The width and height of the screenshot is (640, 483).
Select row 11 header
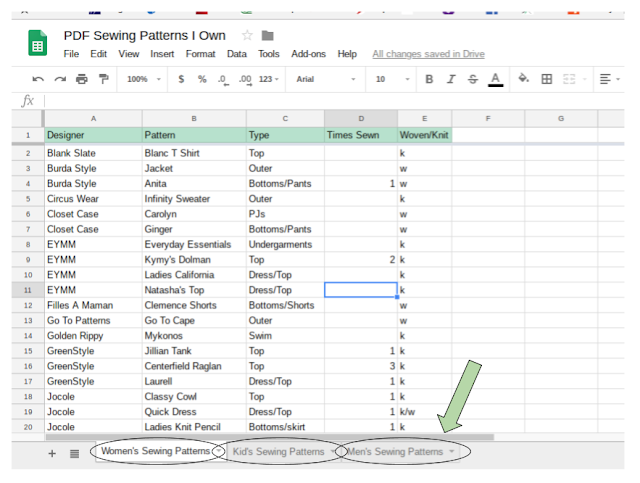tap(28, 290)
